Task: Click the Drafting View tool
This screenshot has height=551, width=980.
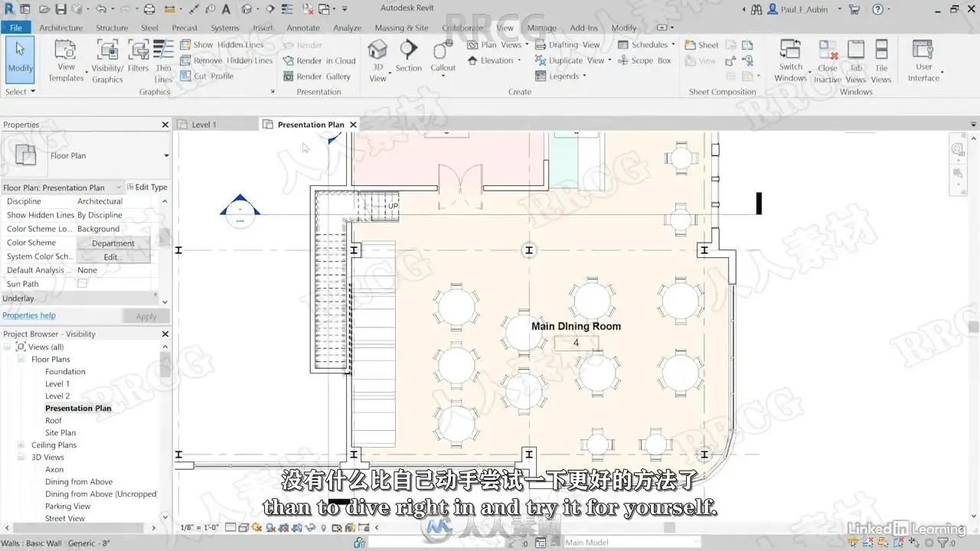Action: [567, 44]
